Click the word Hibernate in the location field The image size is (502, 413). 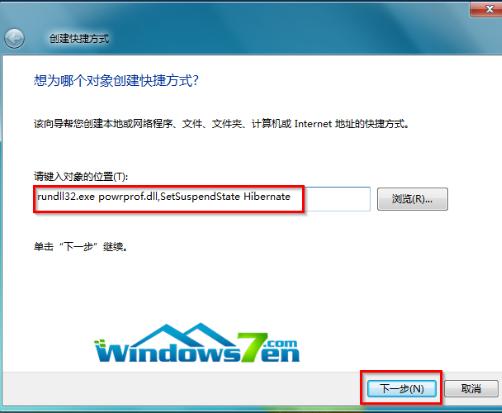pyautogui.click(x=267, y=196)
